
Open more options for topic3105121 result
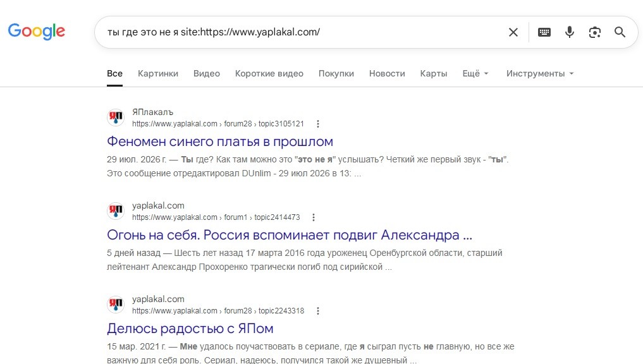click(318, 124)
